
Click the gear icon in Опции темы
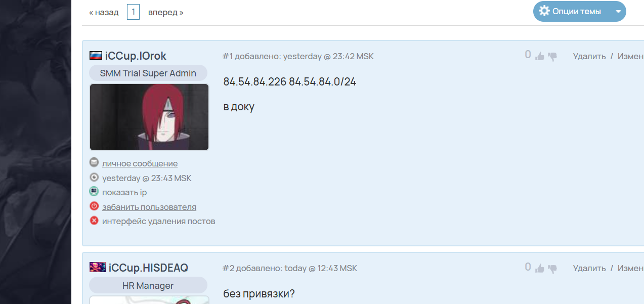click(x=544, y=11)
